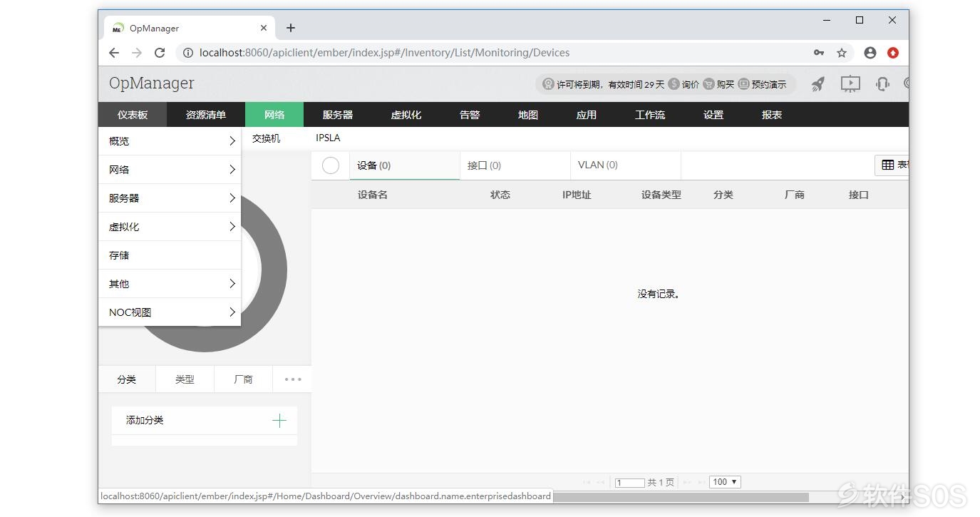
Task: Click the headset support icon
Action: click(882, 84)
